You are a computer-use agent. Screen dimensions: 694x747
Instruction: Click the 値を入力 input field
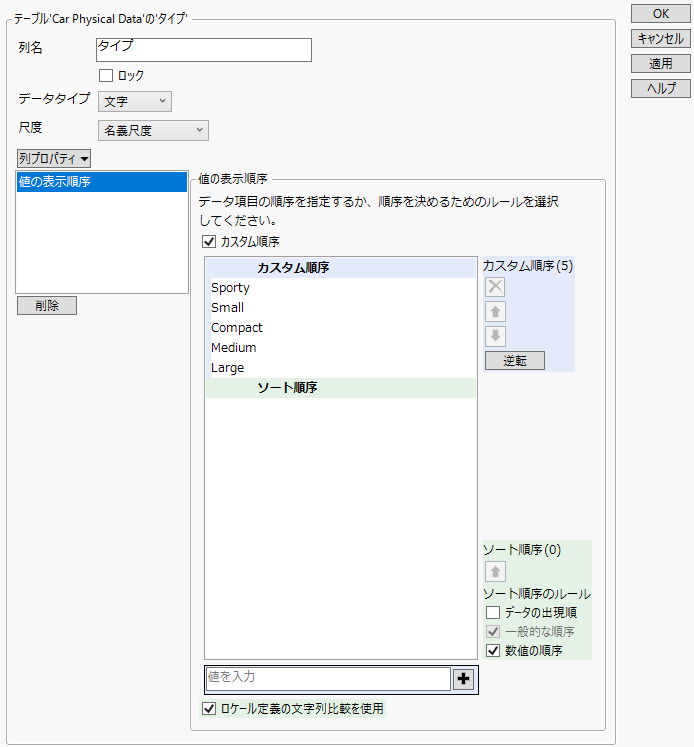pyautogui.click(x=328, y=679)
